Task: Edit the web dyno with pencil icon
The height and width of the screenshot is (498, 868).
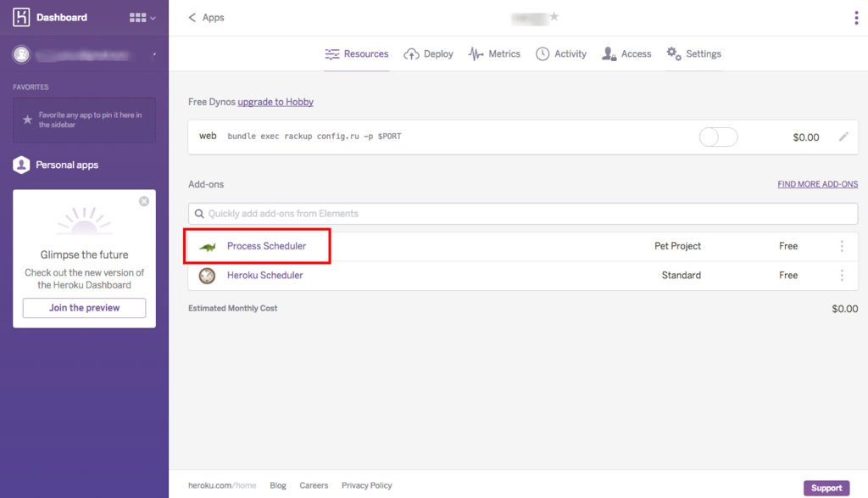Action: point(843,137)
